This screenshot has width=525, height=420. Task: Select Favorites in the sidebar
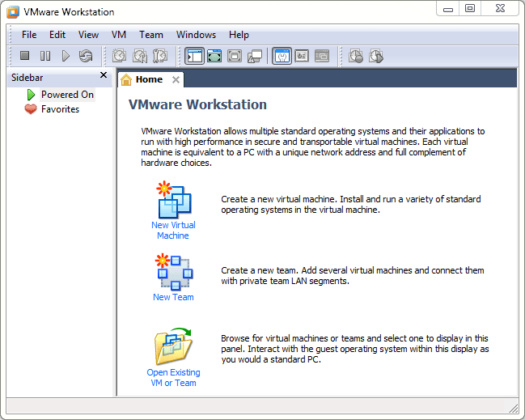(x=61, y=109)
